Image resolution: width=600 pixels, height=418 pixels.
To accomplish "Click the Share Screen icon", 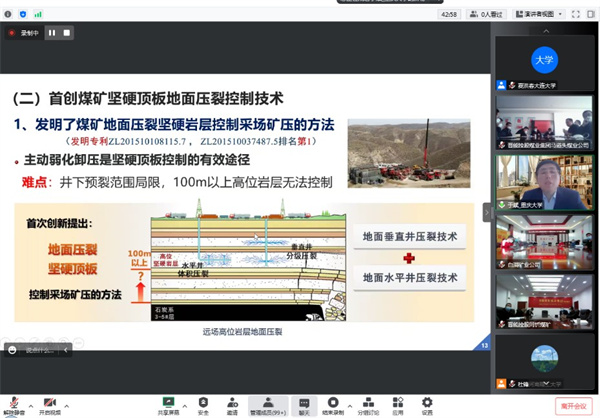I will (167, 402).
